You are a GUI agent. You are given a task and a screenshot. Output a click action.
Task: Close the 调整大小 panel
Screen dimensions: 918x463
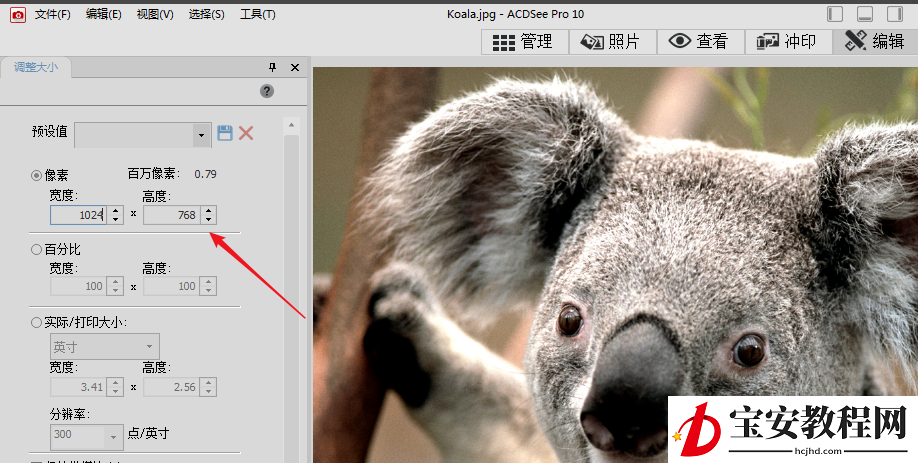click(x=295, y=67)
